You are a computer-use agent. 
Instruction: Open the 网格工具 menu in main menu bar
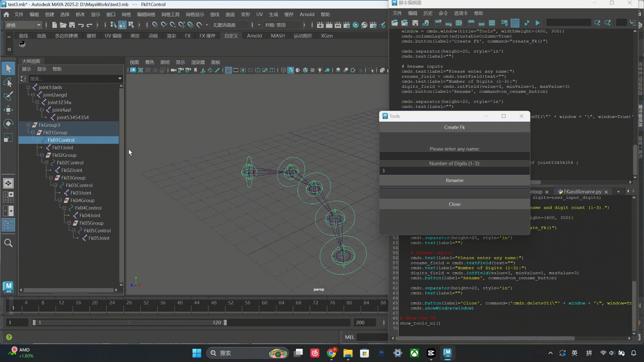170,14
